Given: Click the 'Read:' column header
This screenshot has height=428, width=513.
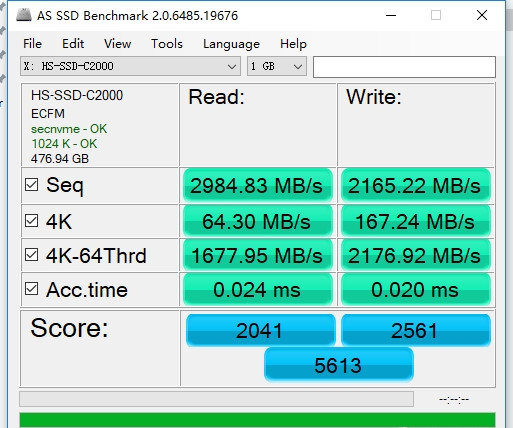Looking at the screenshot, I should [x=217, y=97].
